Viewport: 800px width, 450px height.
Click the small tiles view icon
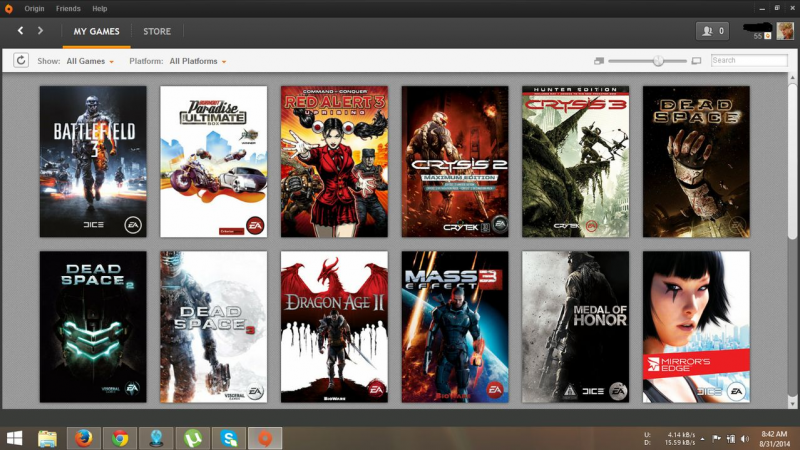coord(599,61)
